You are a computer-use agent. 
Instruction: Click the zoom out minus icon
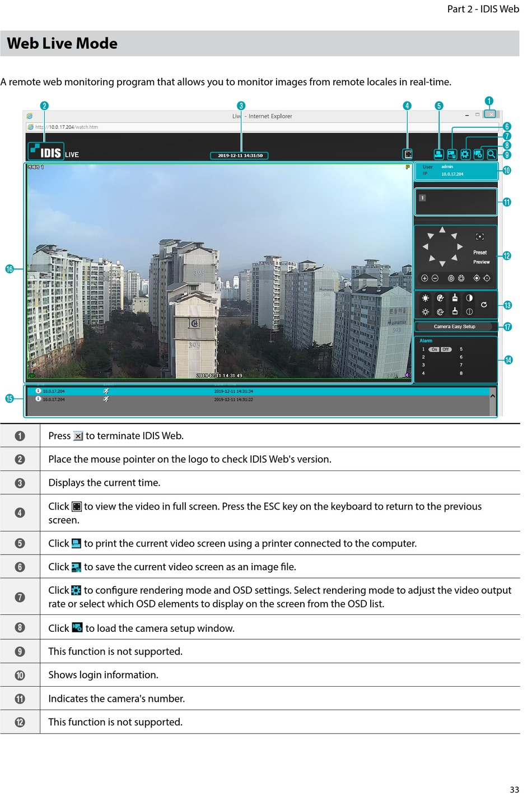pyautogui.click(x=435, y=278)
